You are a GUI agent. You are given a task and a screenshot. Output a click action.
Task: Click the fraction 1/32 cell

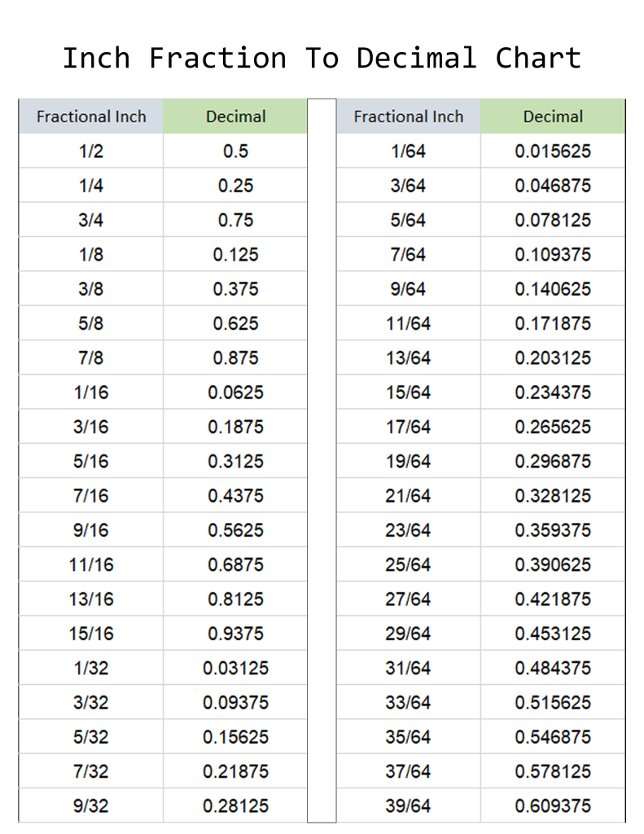[x=91, y=668]
